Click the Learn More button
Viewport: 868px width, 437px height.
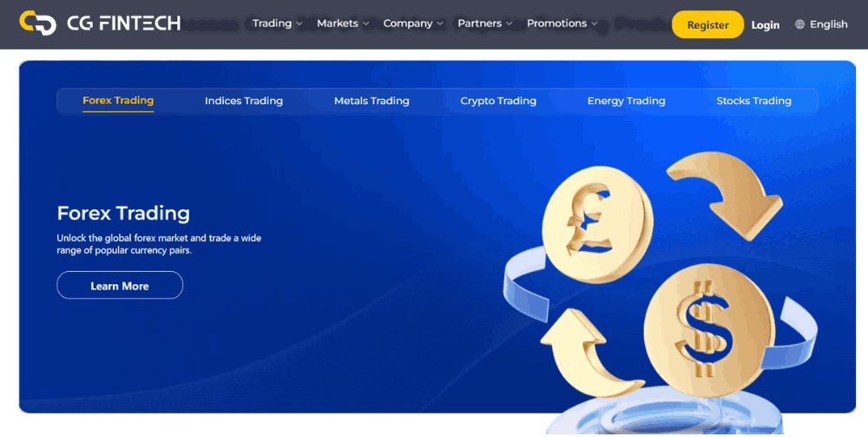[x=120, y=286]
